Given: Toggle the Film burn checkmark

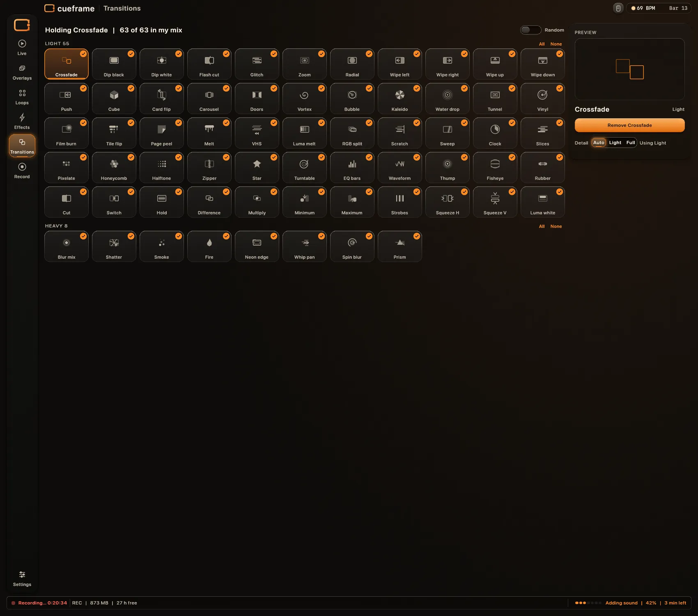Looking at the screenshot, I should pos(83,123).
